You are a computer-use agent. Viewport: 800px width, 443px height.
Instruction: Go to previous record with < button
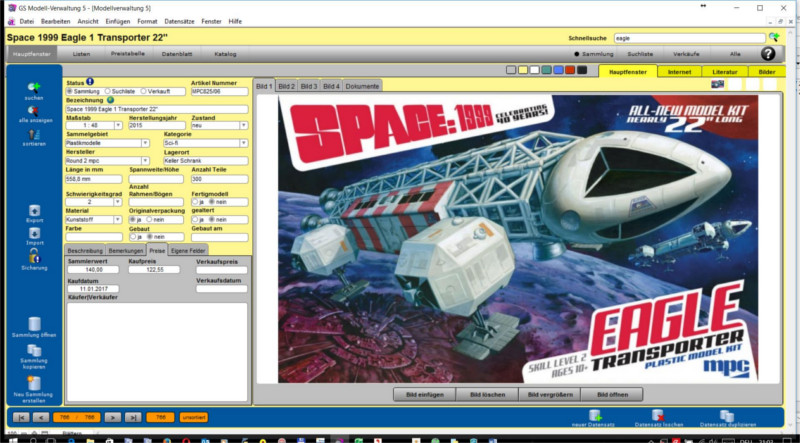41,417
